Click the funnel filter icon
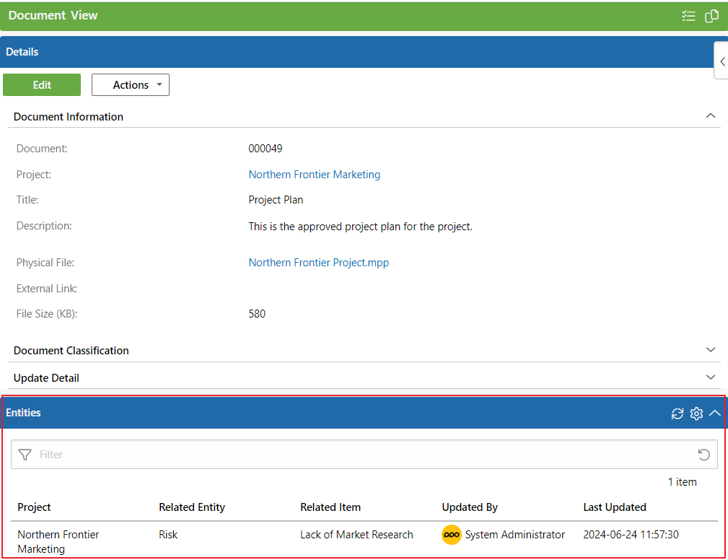The height and width of the screenshot is (560, 728). (x=25, y=455)
